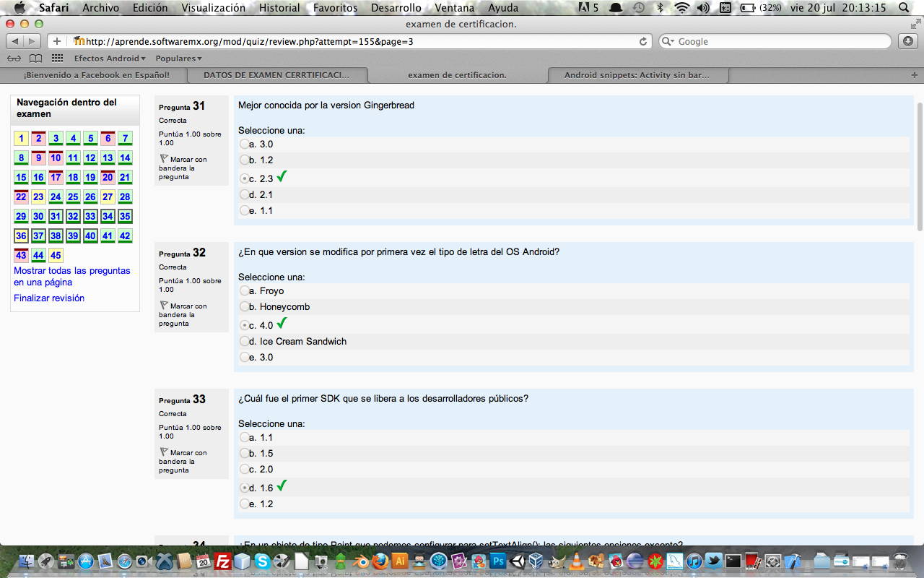The width and height of the screenshot is (924, 578).
Task: Click Mostrar todas las preguntas link
Action: 72,276
